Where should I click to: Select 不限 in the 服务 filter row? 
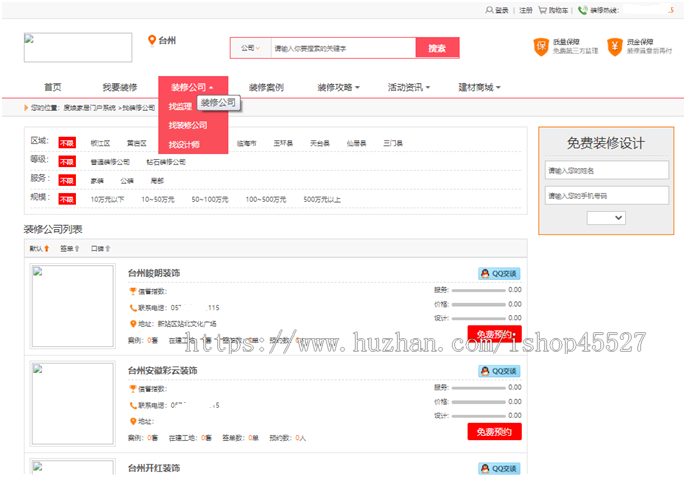pyautogui.click(x=67, y=181)
